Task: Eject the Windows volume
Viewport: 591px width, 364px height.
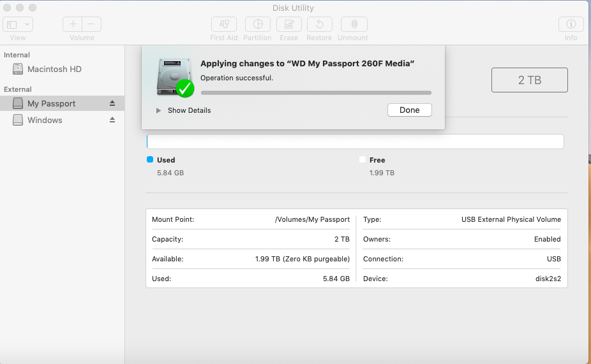Action: (x=112, y=120)
